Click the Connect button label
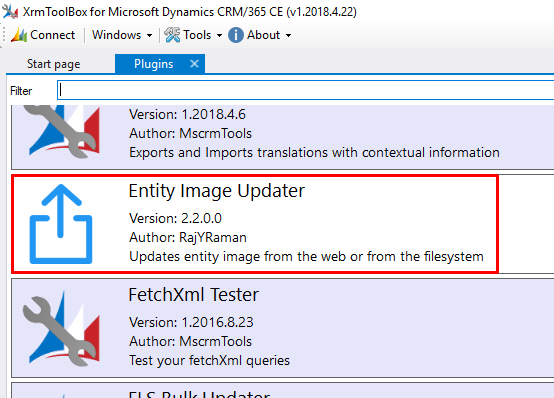554x398 pixels. coord(53,35)
